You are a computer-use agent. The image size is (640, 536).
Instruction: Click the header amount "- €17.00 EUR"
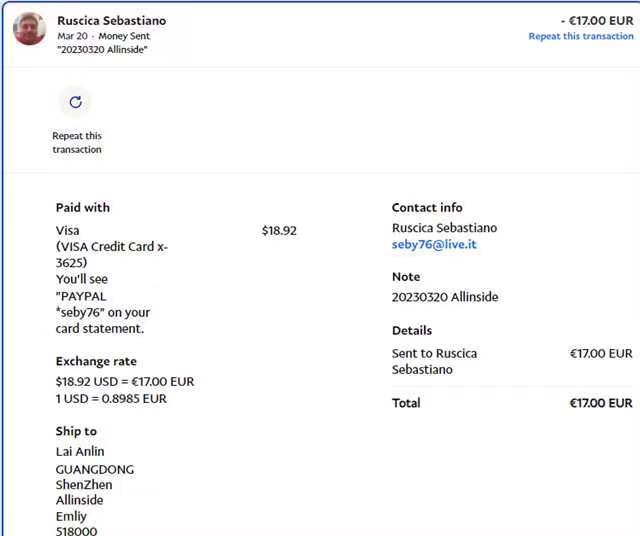point(596,20)
